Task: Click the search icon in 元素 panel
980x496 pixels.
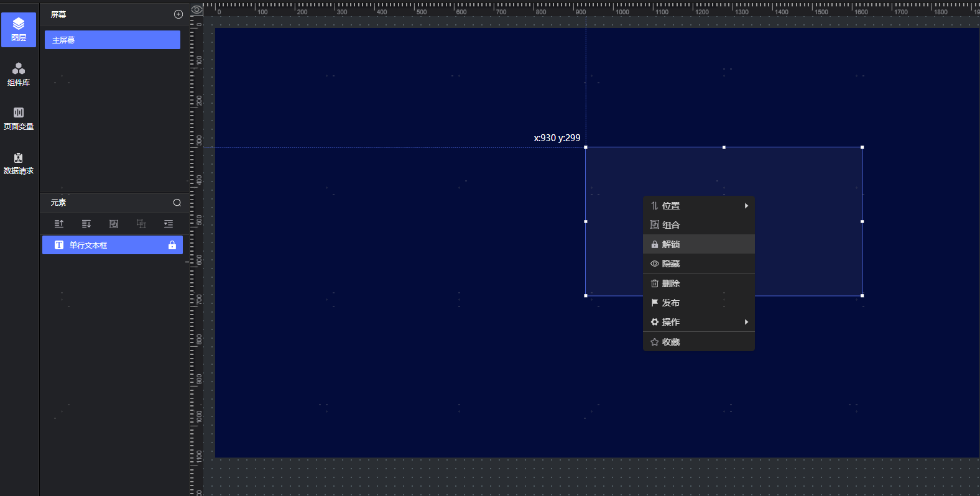Action: coord(177,203)
